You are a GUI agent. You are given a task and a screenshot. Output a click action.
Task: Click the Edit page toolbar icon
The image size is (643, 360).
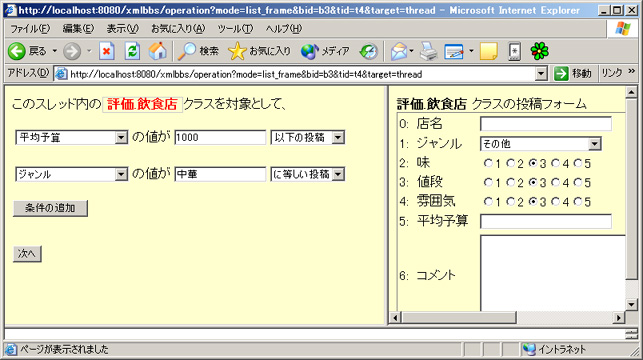coord(454,51)
